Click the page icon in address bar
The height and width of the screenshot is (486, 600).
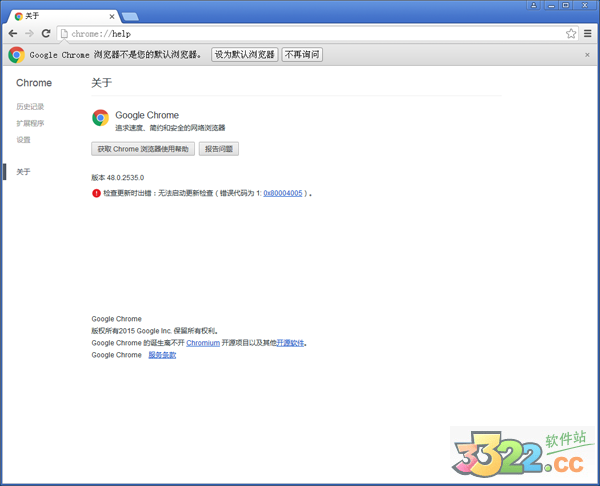point(64,34)
